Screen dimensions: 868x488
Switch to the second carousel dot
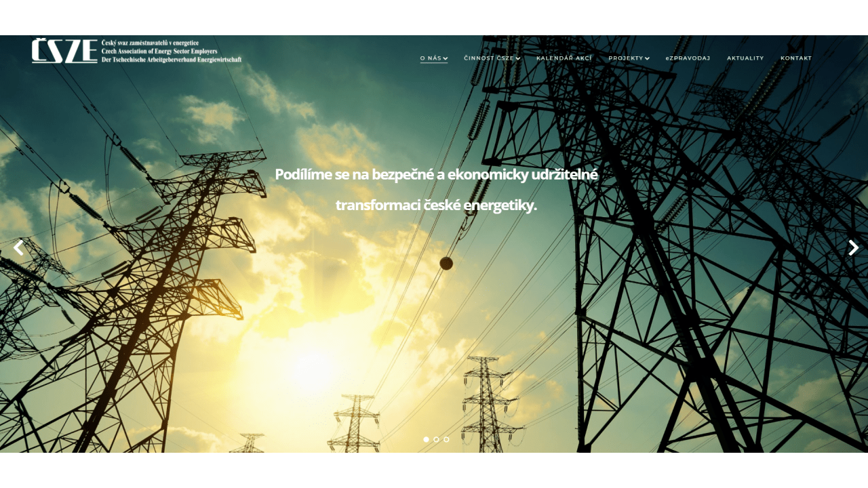[x=436, y=439]
